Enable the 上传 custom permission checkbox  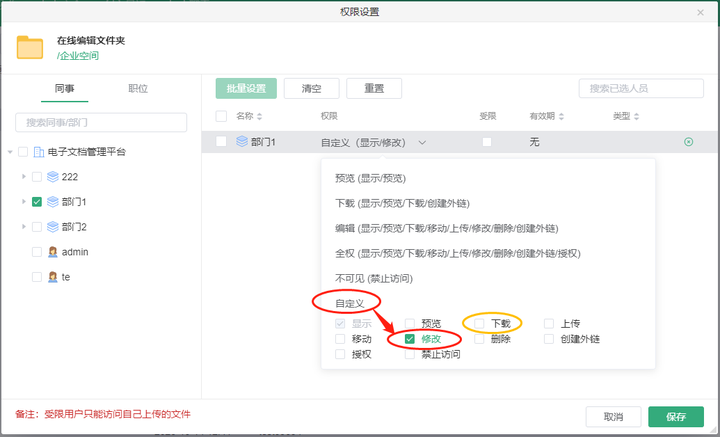(x=549, y=324)
